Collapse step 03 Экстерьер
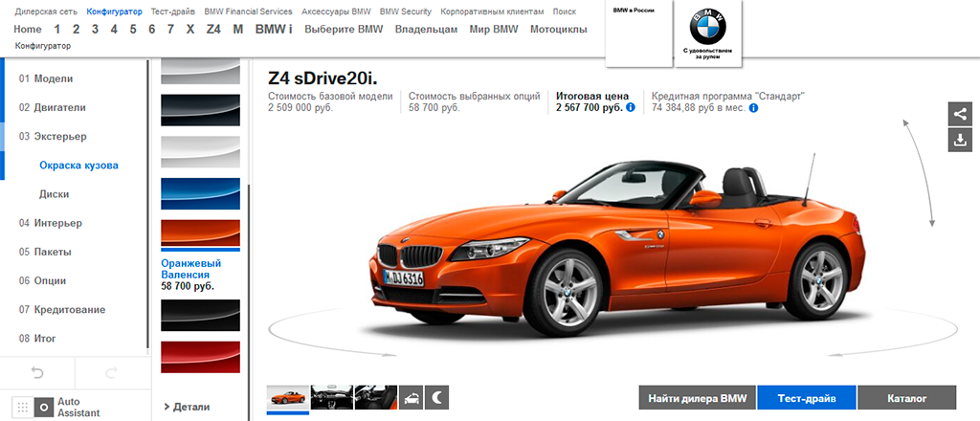 [x=53, y=136]
